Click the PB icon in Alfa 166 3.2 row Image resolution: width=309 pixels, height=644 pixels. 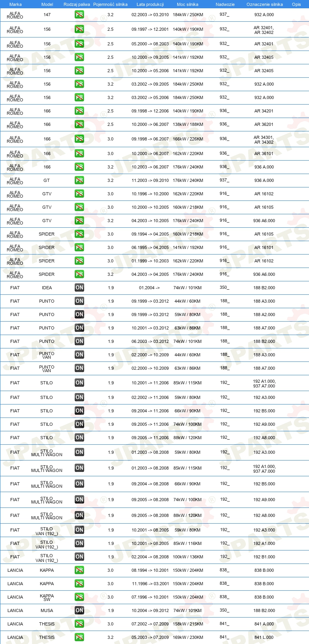[79, 167]
